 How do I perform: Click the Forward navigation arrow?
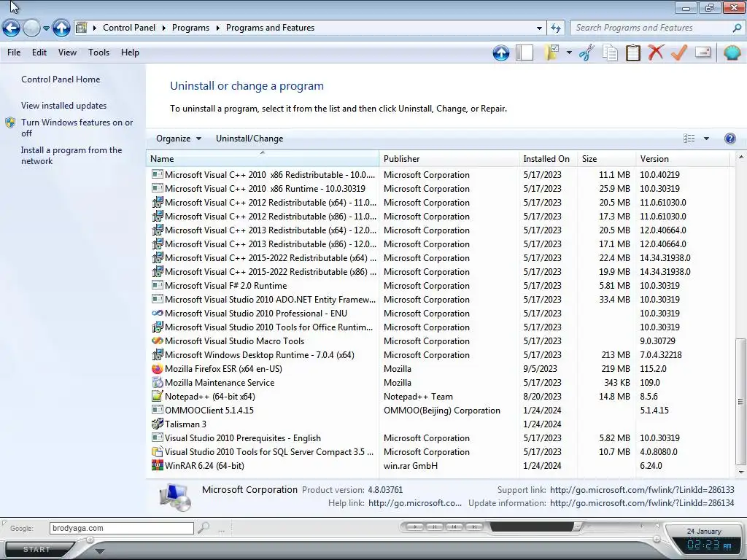pyautogui.click(x=31, y=28)
